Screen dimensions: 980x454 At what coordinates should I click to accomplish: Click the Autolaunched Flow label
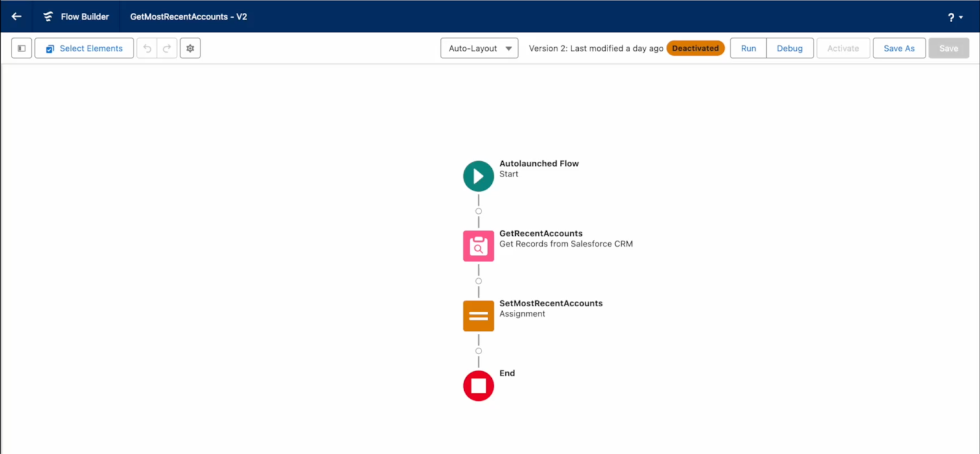coord(539,164)
